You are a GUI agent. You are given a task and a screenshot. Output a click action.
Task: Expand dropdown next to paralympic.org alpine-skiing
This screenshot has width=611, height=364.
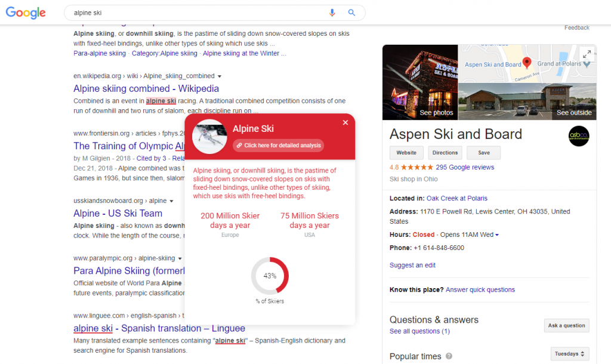[180, 259]
